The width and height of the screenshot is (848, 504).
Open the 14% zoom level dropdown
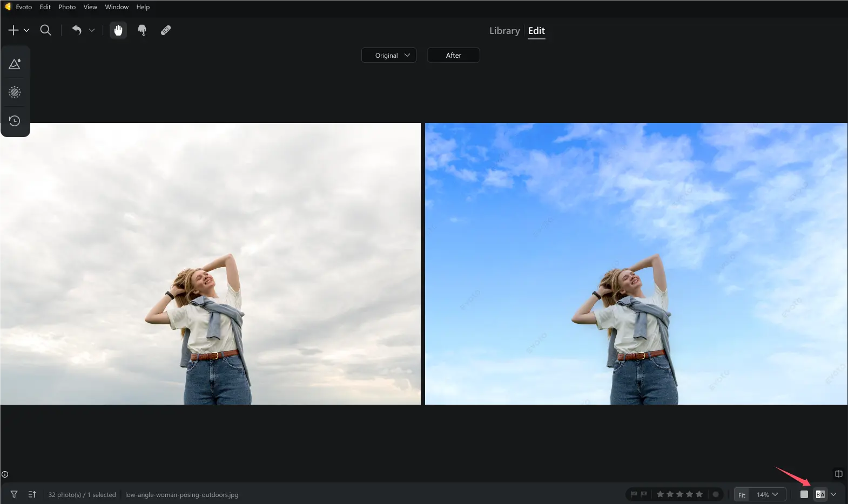768,495
